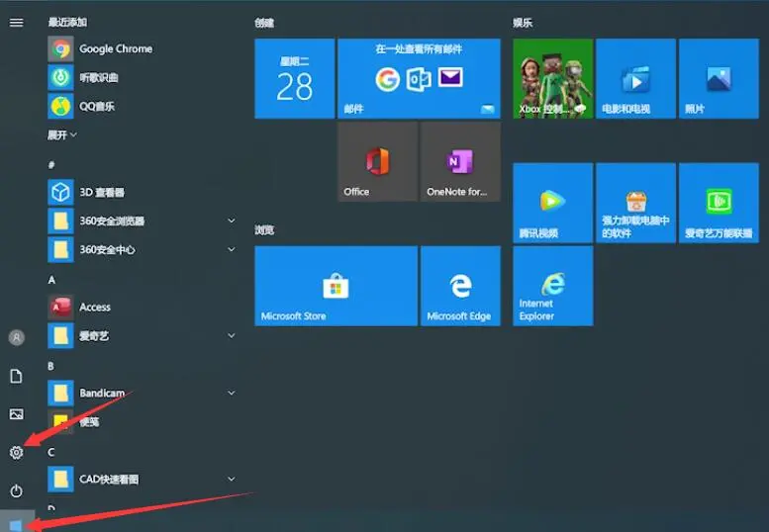Viewport: 769px width, 532px height.
Task: Open the calendar tile showing 28
Action: [x=295, y=78]
